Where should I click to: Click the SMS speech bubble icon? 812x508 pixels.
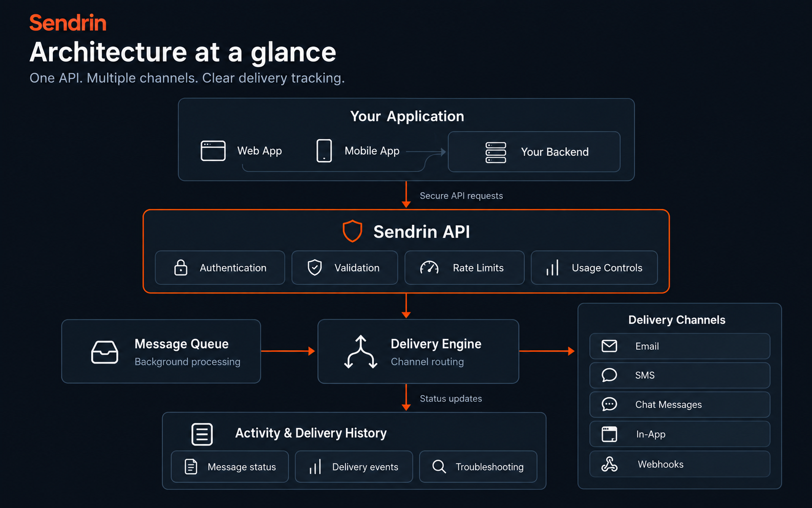[x=609, y=375]
